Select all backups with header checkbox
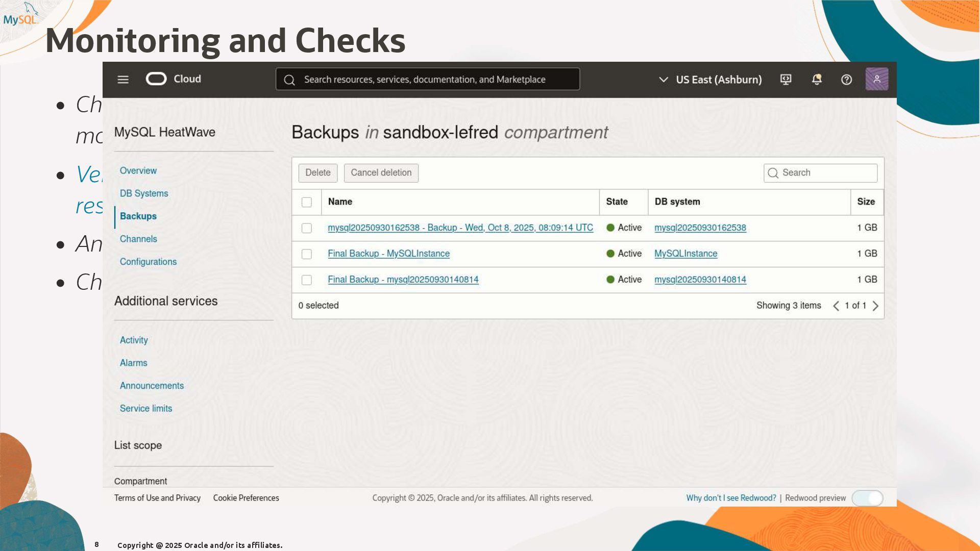This screenshot has width=980, height=551. coord(307,202)
